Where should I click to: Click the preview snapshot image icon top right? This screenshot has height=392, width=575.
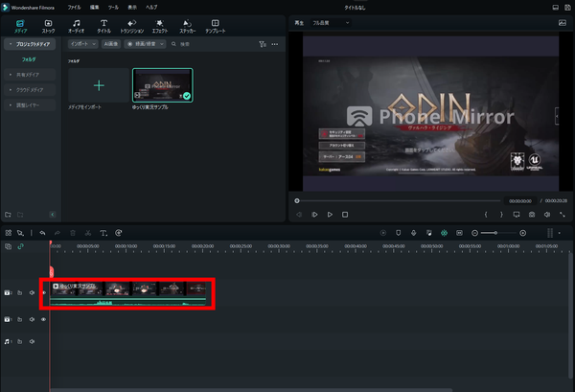coord(563,23)
